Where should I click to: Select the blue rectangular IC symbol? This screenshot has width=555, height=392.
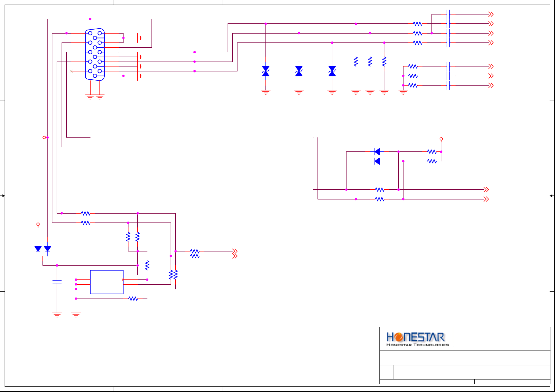(x=107, y=282)
